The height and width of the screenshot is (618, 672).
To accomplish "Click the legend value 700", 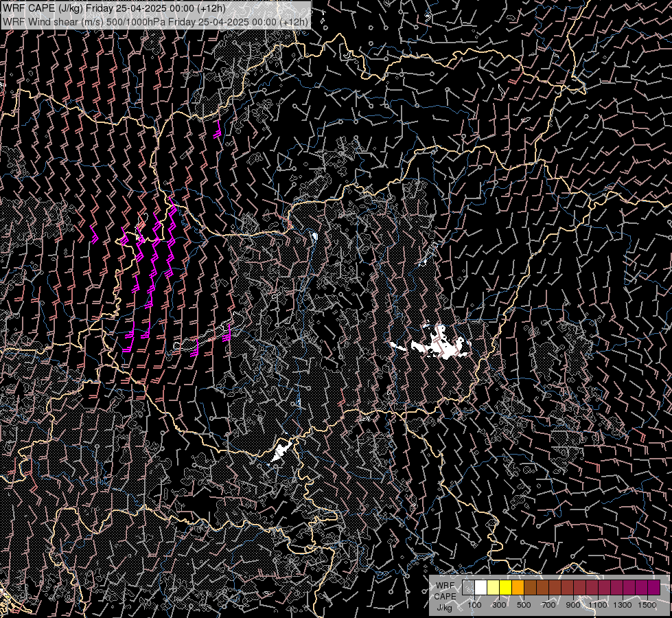I will (548, 605).
